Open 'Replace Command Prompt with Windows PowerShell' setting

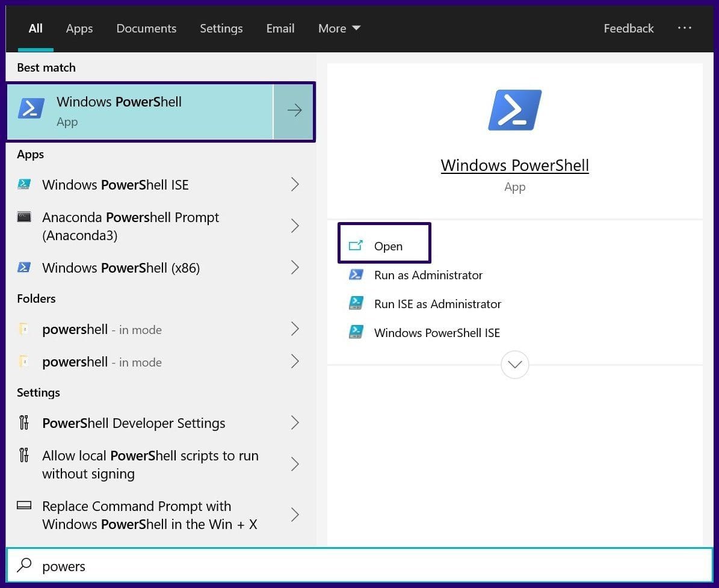tap(161, 515)
